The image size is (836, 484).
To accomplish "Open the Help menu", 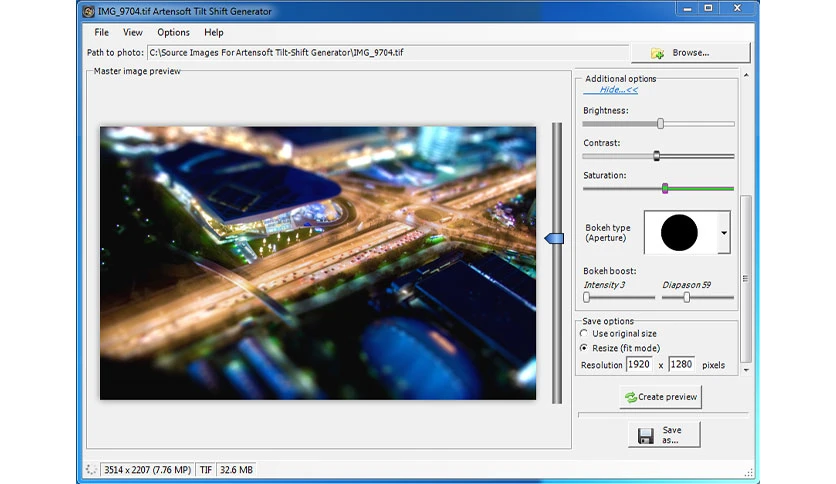I will [x=214, y=33].
